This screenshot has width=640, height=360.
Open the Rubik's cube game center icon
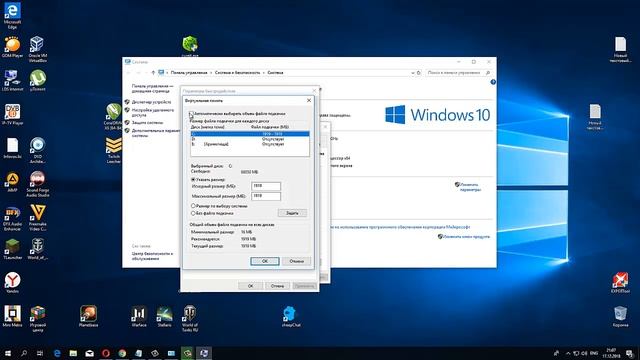pos(37,319)
